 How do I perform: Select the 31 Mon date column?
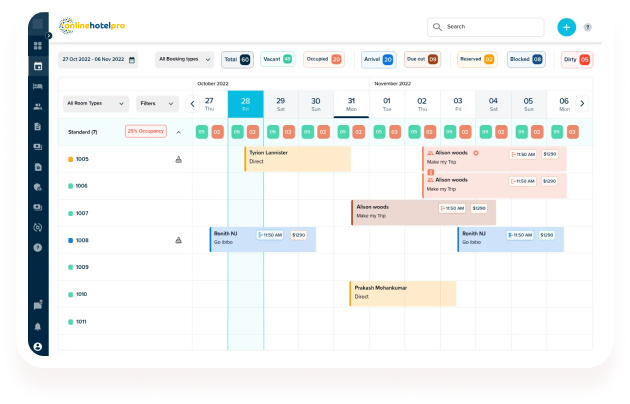click(351, 104)
